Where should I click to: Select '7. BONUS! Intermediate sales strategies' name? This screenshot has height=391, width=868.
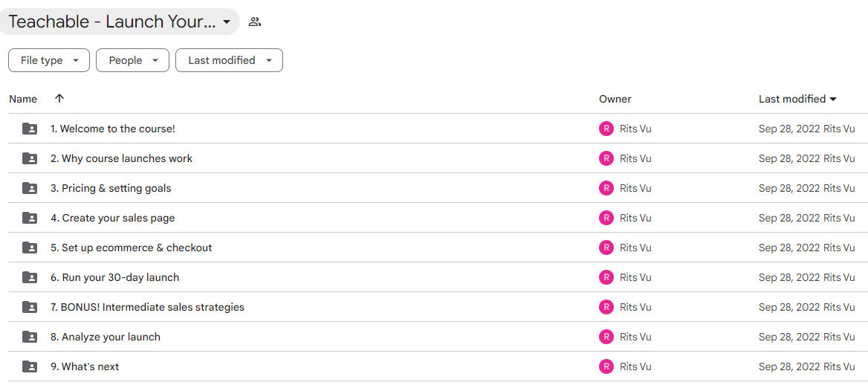[147, 307]
